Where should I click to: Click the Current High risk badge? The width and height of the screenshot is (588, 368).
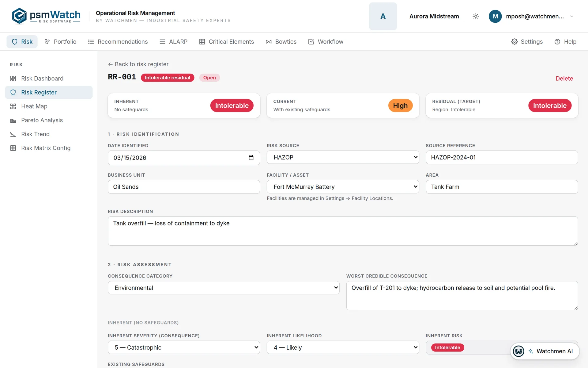tap(400, 105)
